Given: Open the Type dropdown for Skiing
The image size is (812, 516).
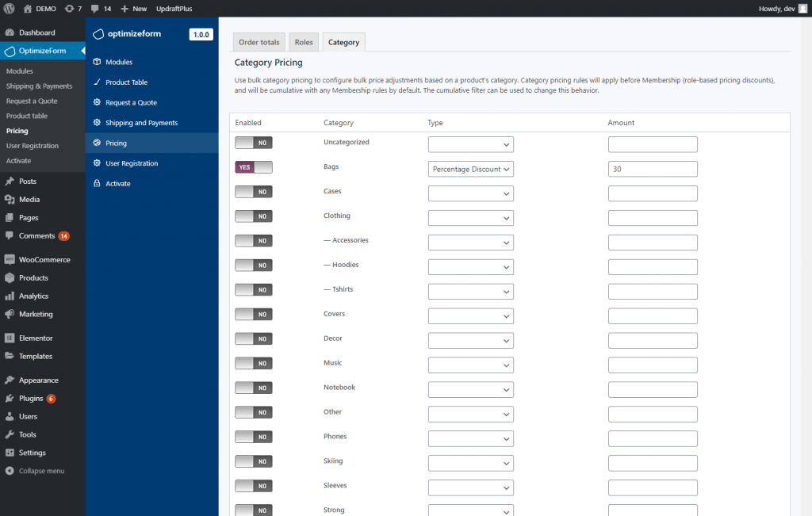Looking at the screenshot, I should (x=471, y=463).
